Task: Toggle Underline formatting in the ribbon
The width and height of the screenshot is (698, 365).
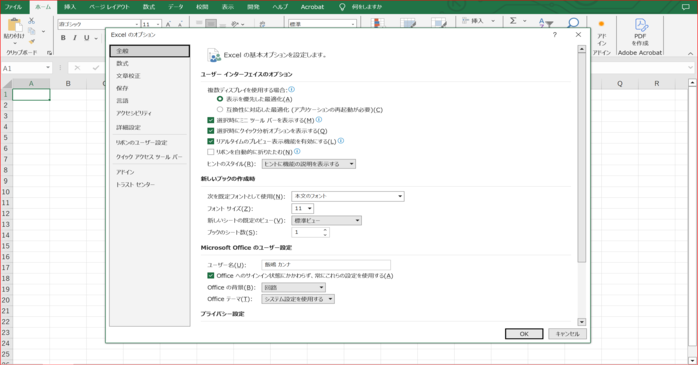Action: 86,38
